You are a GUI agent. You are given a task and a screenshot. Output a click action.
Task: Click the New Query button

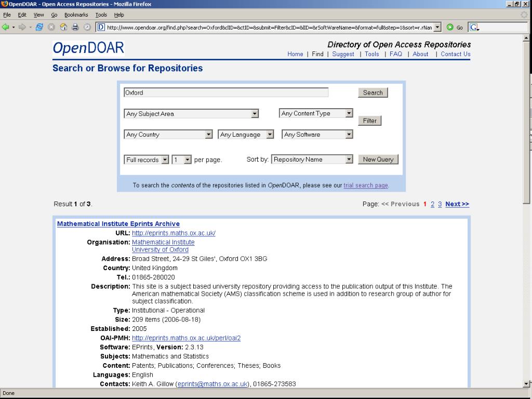378,159
